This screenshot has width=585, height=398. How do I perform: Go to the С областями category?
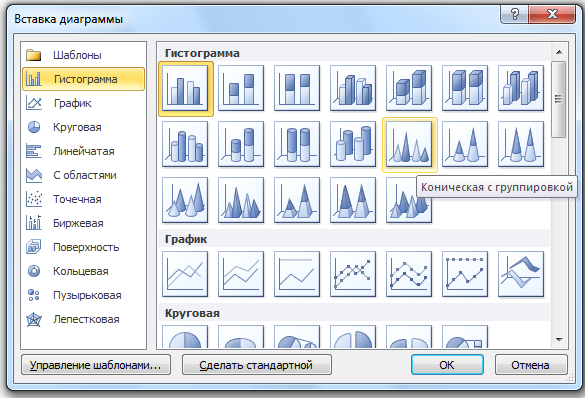[84, 175]
